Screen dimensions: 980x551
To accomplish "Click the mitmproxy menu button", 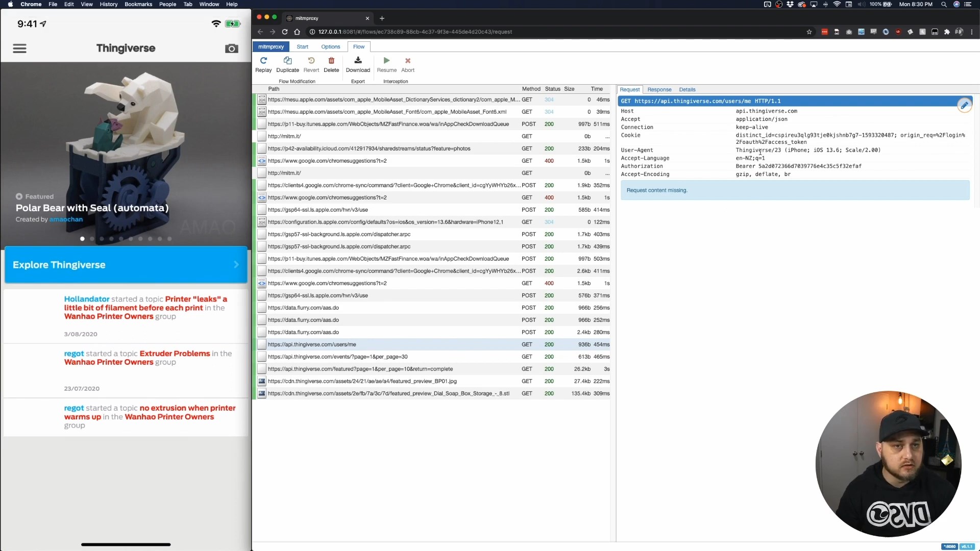I will 271,46.
